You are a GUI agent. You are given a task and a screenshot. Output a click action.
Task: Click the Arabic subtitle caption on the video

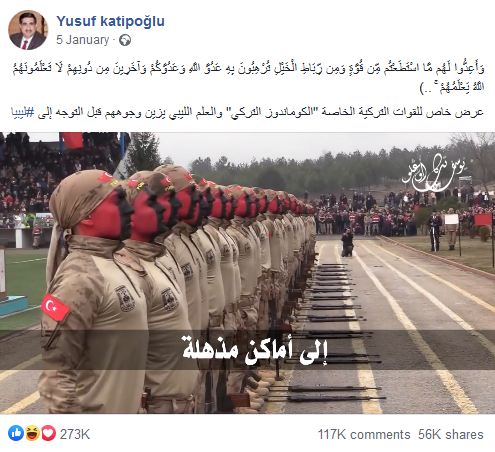point(255,351)
